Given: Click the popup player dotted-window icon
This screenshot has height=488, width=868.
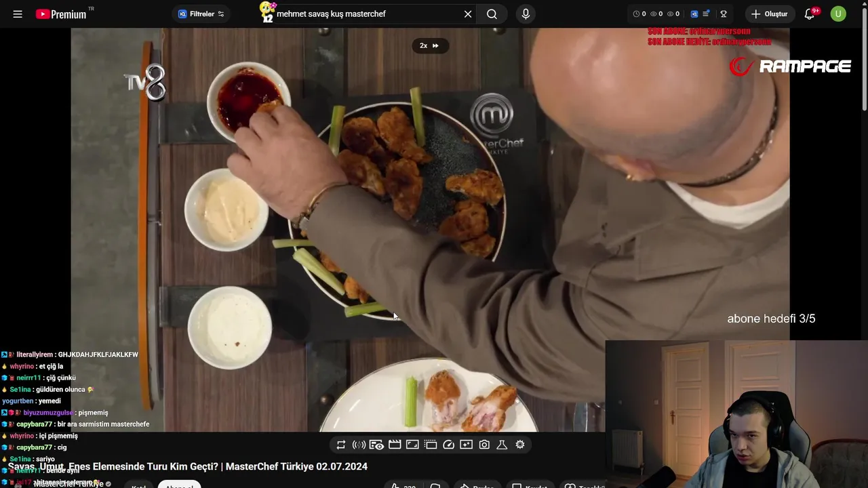Looking at the screenshot, I should point(431,445).
